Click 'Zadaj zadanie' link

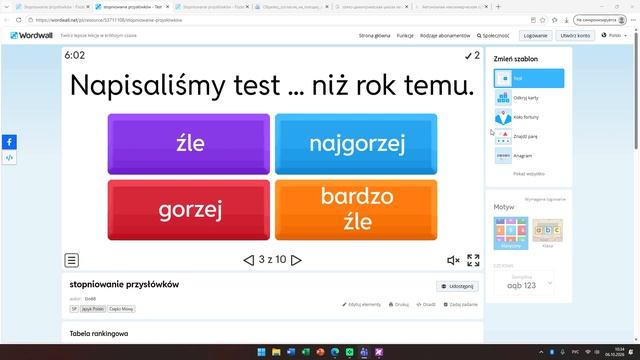(x=460, y=304)
